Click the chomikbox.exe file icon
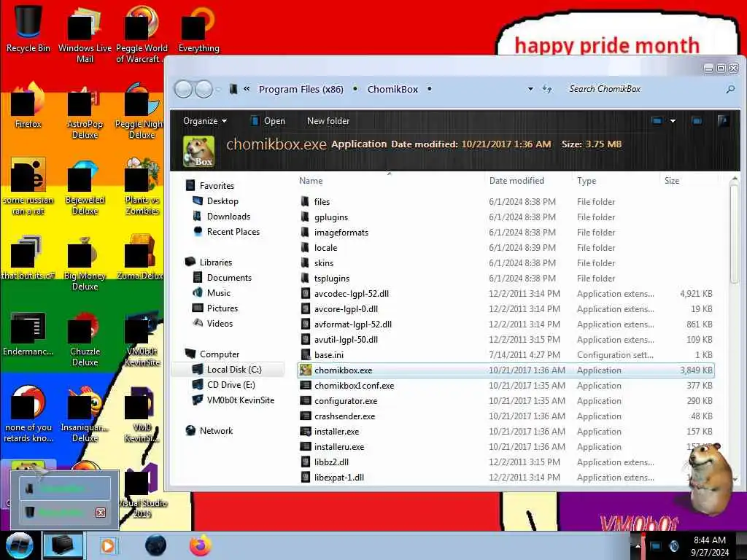This screenshot has height=560, width=747. [x=306, y=370]
